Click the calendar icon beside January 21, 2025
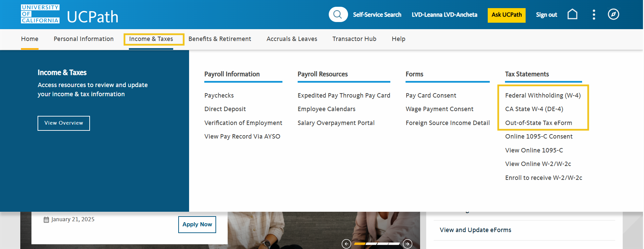This screenshot has height=249, width=644. click(46, 220)
